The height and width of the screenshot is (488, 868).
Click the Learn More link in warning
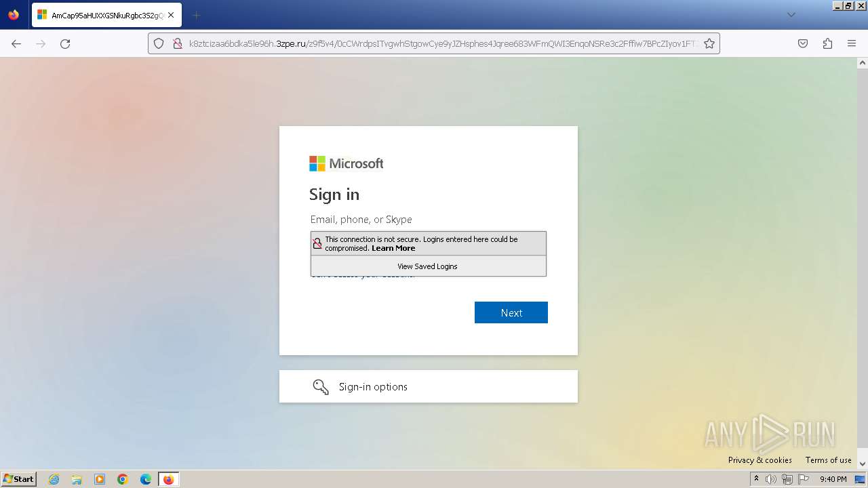393,248
